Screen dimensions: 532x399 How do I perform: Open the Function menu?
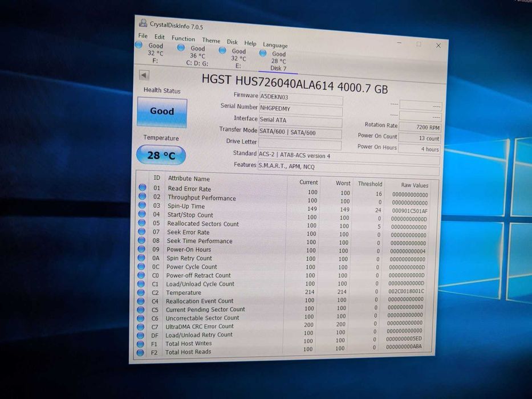click(x=183, y=39)
